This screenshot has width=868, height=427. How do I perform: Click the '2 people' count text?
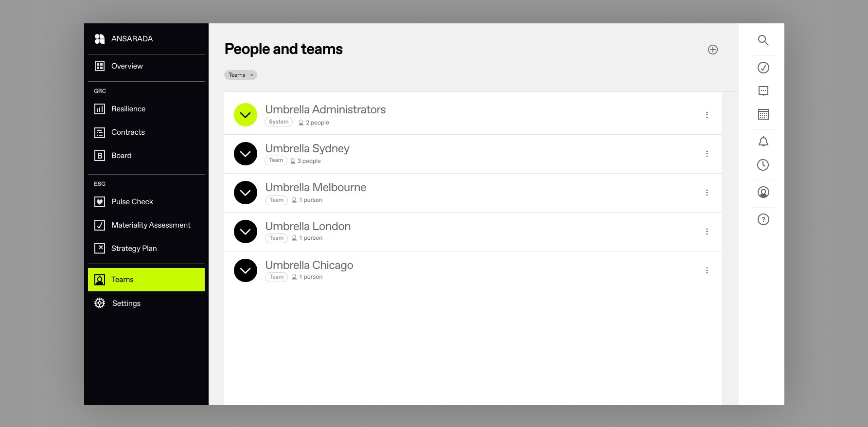(317, 123)
